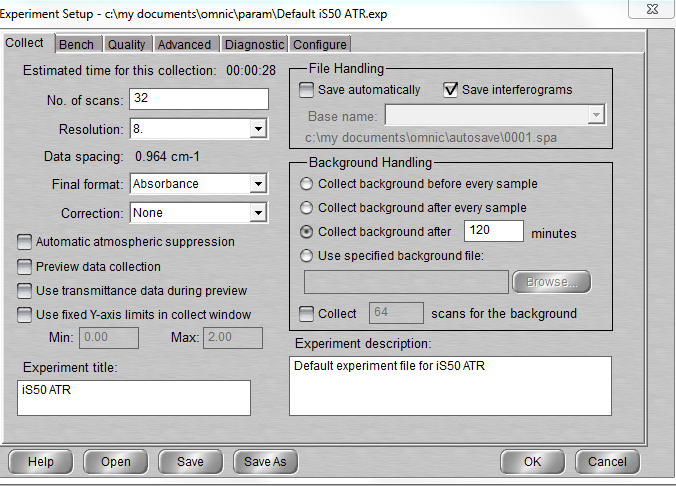The image size is (676, 486).
Task: Open the Base name dropdown arrow
Action: [596, 115]
